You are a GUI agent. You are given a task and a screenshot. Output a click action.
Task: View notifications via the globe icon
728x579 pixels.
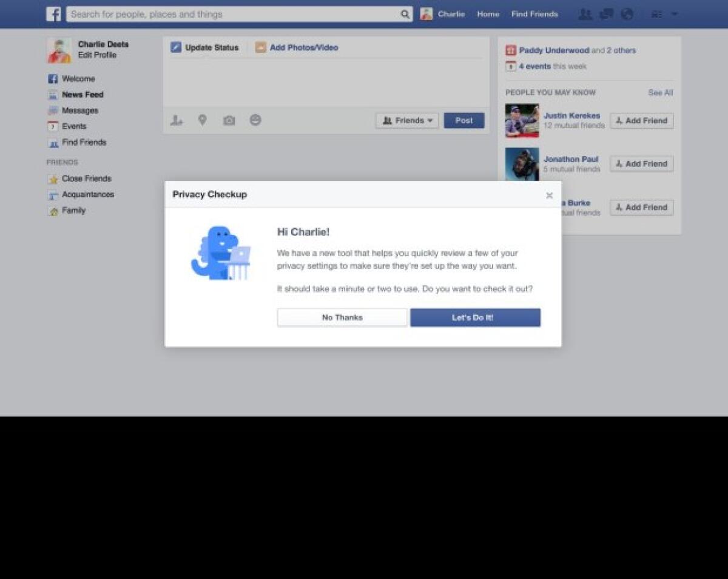pyautogui.click(x=627, y=14)
